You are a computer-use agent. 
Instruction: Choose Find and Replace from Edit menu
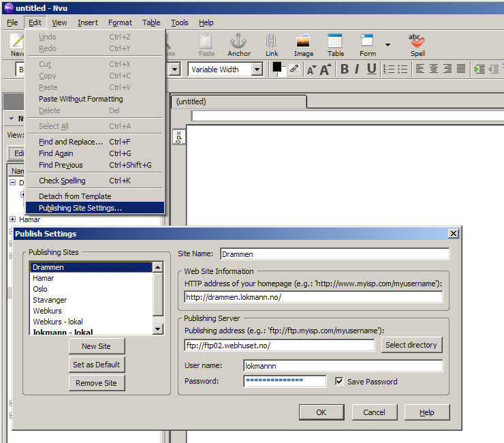tap(71, 142)
